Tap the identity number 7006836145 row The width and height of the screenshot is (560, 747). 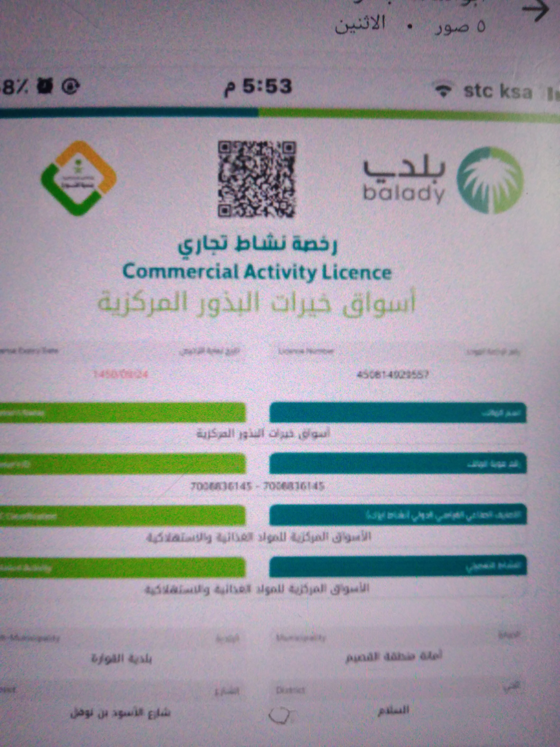pyautogui.click(x=257, y=486)
